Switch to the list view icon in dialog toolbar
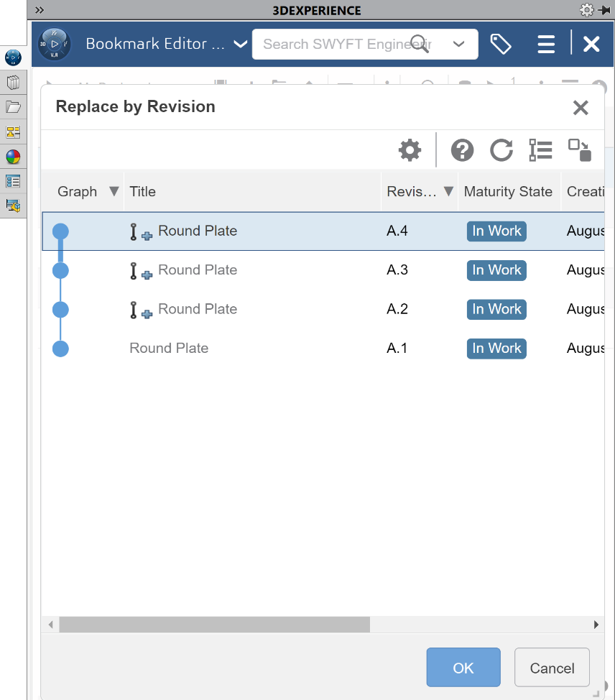This screenshot has height=700, width=615. pyautogui.click(x=540, y=150)
